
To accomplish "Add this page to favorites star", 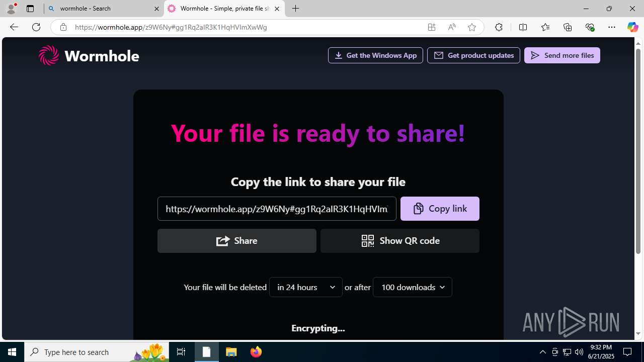I will pyautogui.click(x=472, y=27).
